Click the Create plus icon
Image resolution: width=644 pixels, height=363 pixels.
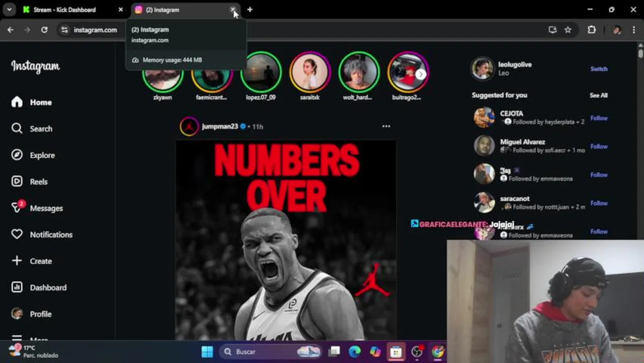click(17, 261)
